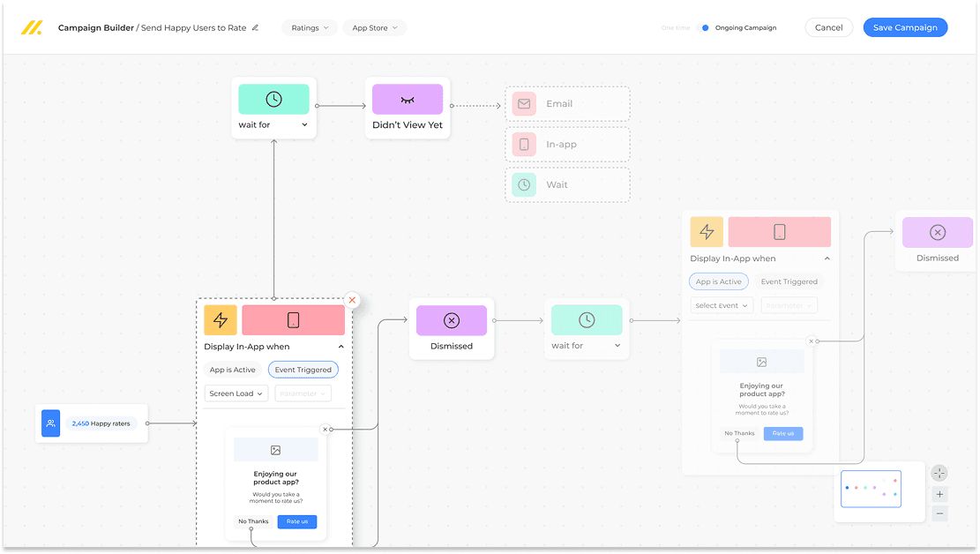Click the 'Didn't View Yet' label

(x=408, y=125)
